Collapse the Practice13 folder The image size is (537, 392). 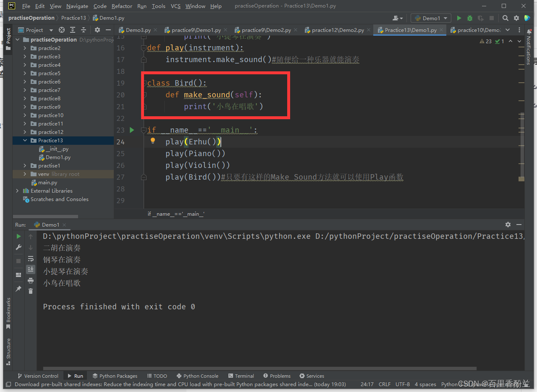(25, 141)
